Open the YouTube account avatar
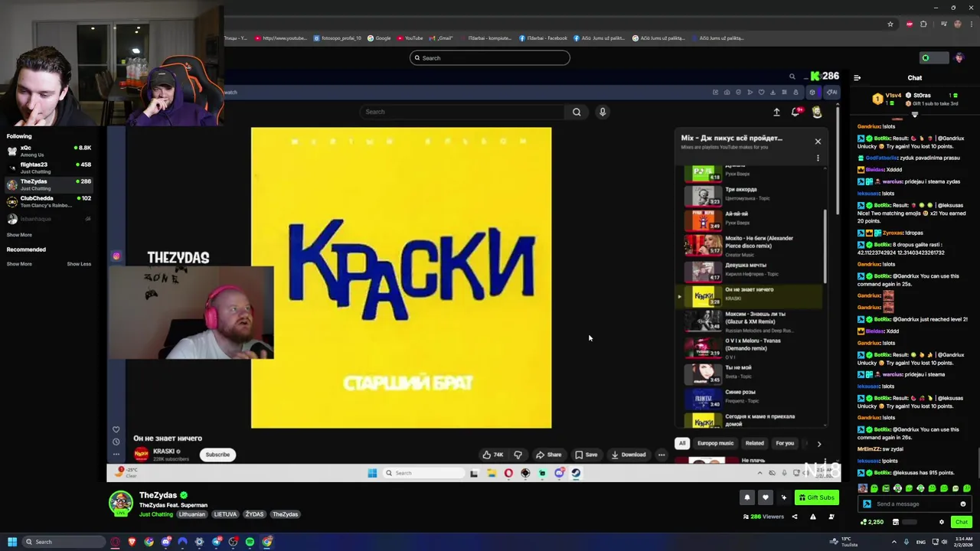This screenshot has width=980, height=551. click(x=817, y=112)
